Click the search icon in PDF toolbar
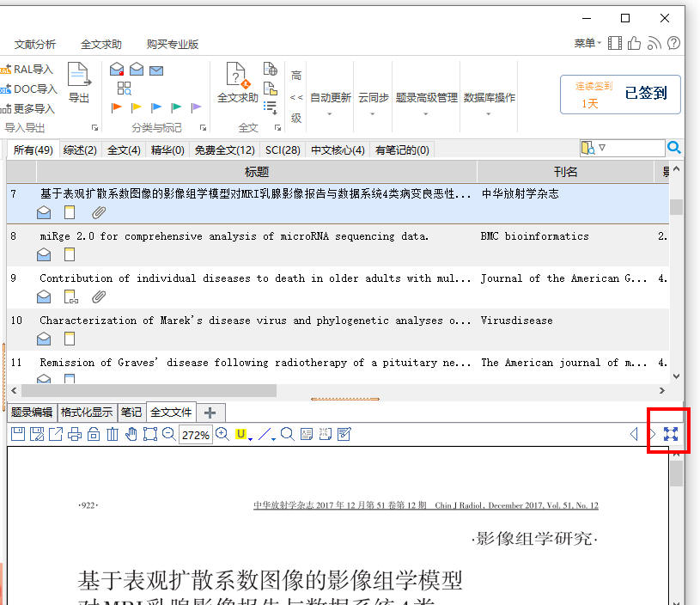This screenshot has height=605, width=700. (x=287, y=434)
